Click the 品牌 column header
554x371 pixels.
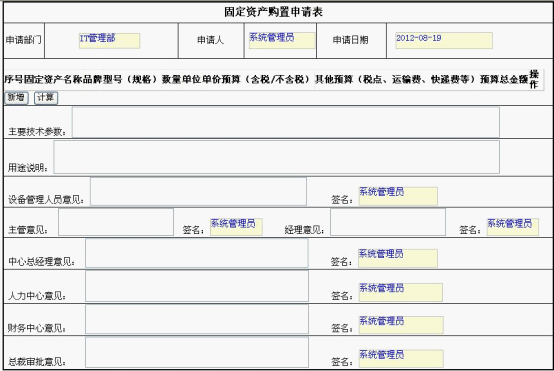[x=93, y=79]
